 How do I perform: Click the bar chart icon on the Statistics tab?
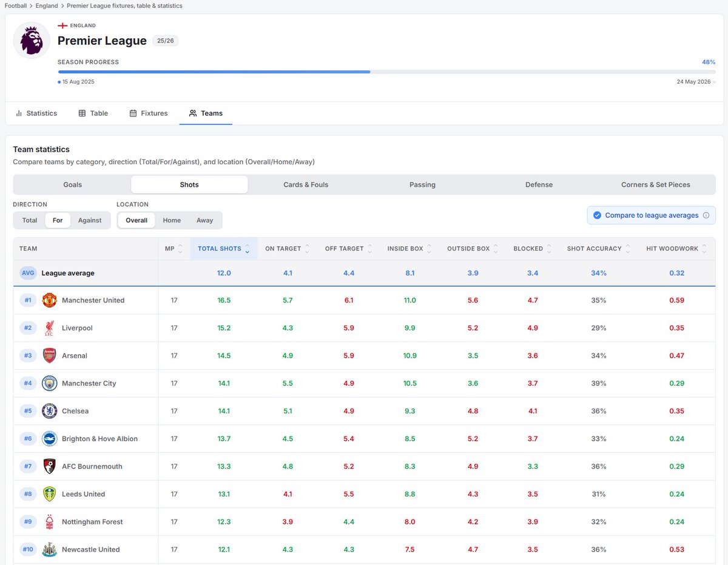[x=19, y=113]
